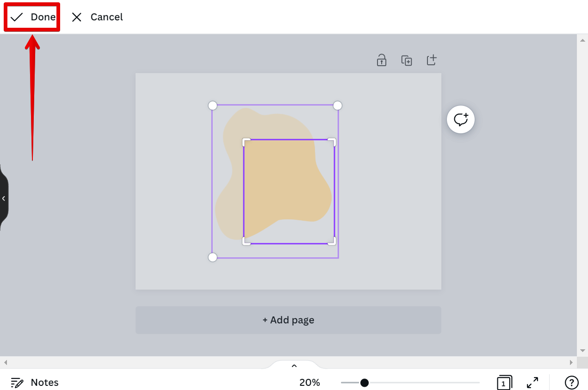Click the top-right image resize handle
588x390 pixels.
pos(338,105)
